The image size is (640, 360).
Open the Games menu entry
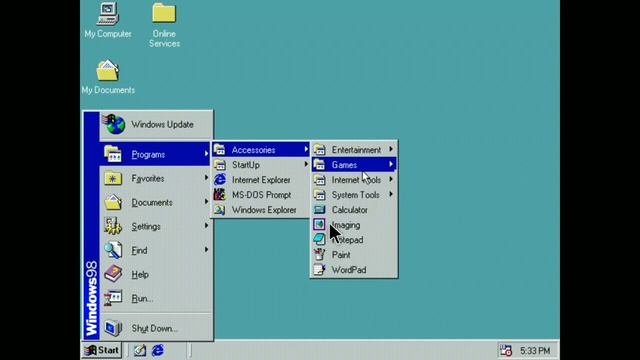pos(354,164)
